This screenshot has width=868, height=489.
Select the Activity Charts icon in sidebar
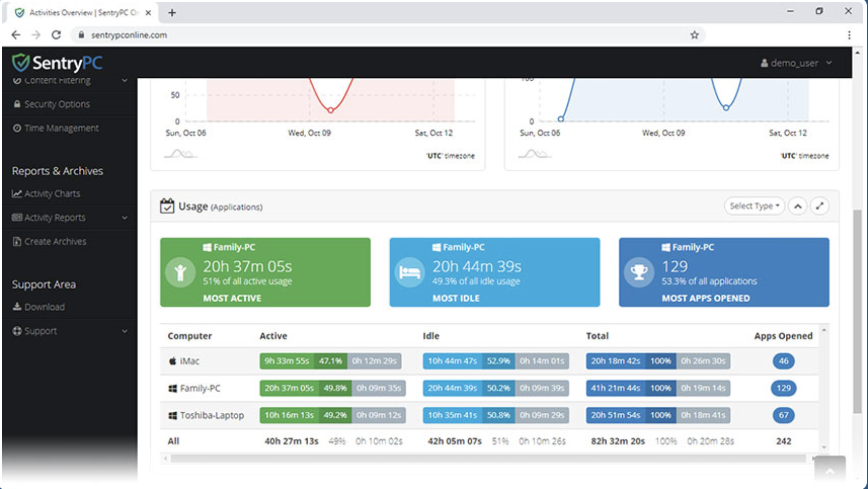17,193
